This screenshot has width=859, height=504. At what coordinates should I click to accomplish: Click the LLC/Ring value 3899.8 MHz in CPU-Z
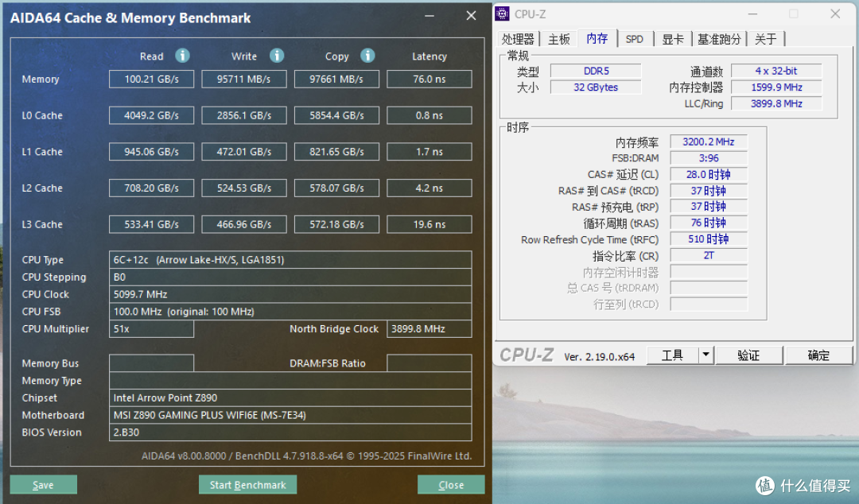pyautogui.click(x=776, y=103)
